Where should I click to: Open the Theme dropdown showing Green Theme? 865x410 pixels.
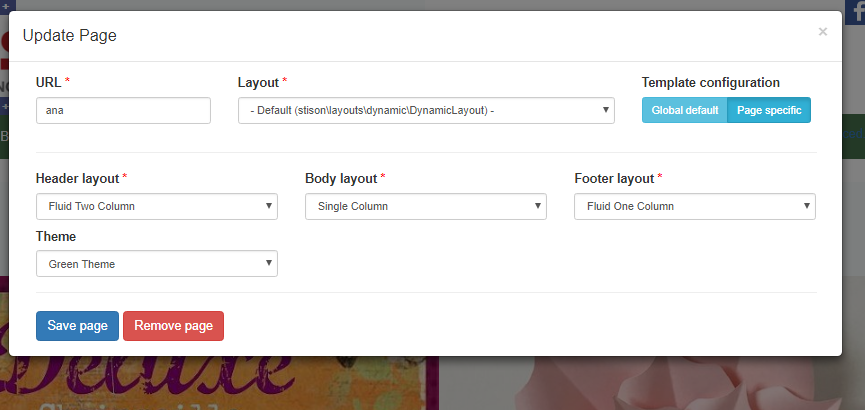tap(157, 264)
